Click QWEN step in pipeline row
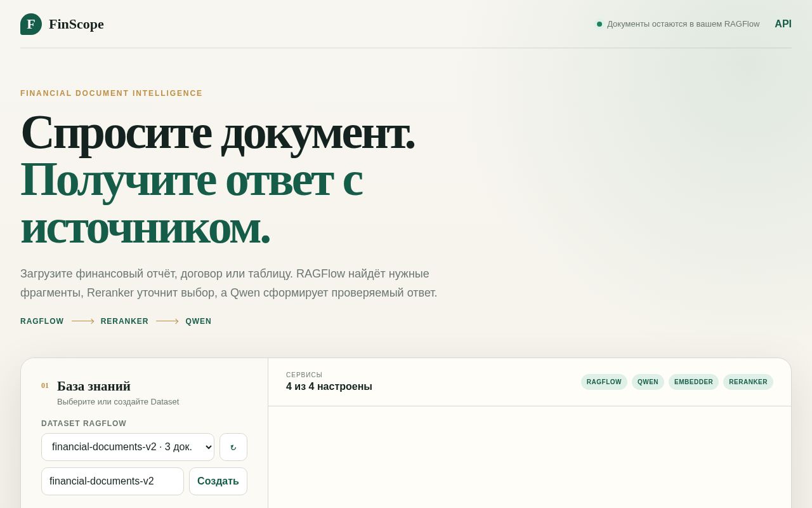This screenshot has height=508, width=812. 199,321
